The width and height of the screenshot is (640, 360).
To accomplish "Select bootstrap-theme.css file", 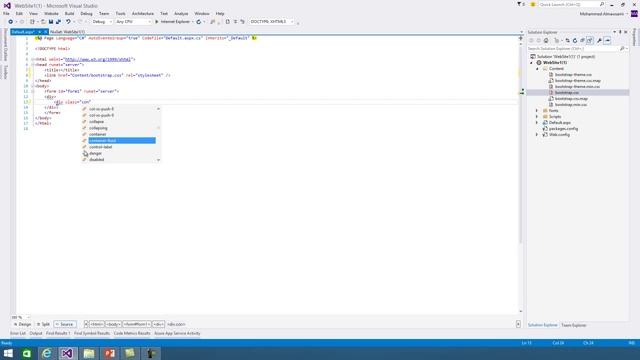I will [573, 75].
